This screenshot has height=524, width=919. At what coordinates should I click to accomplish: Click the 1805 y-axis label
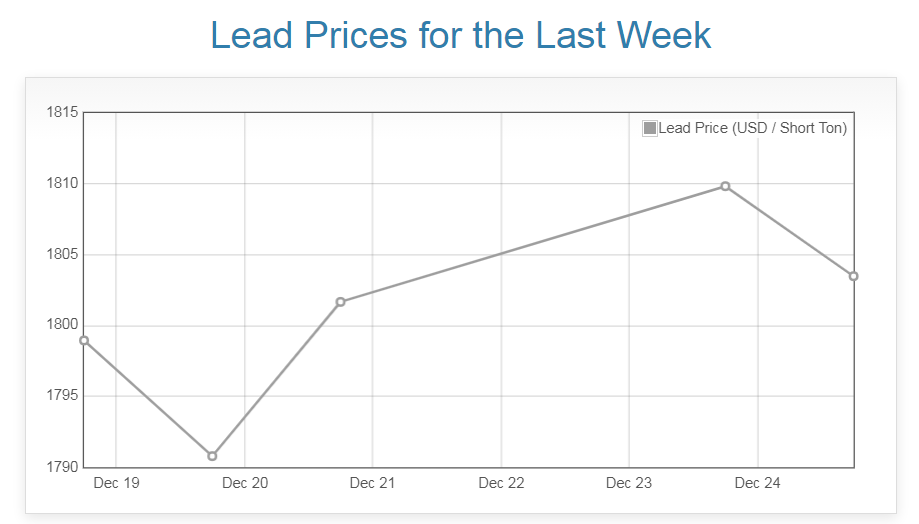(62, 254)
